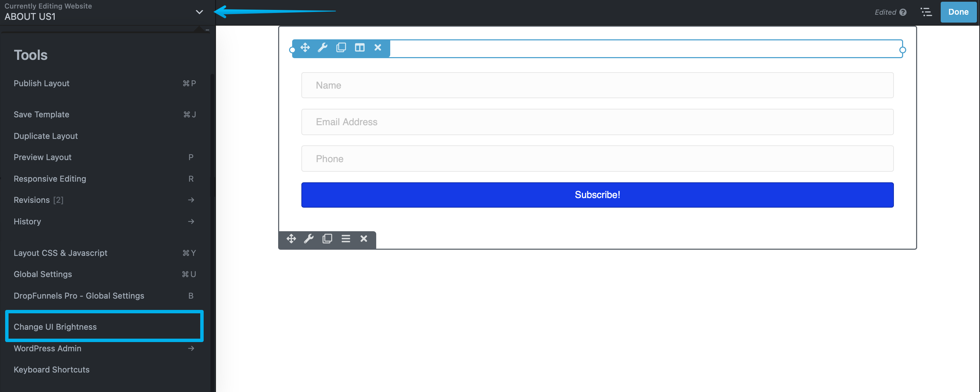Click the ABOUT US1 page title
Viewport: 980px width, 392px height.
click(x=30, y=17)
